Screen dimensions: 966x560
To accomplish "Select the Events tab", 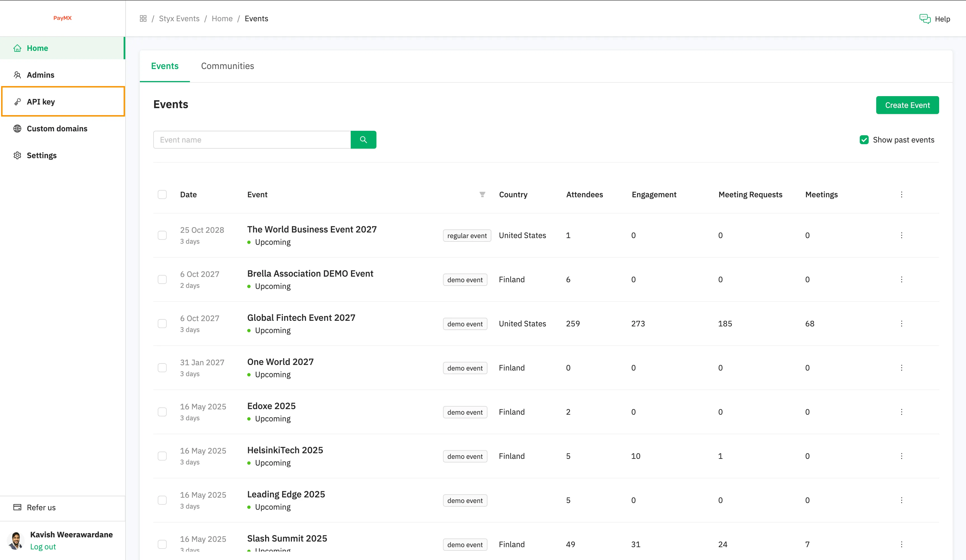I will pyautogui.click(x=165, y=66).
